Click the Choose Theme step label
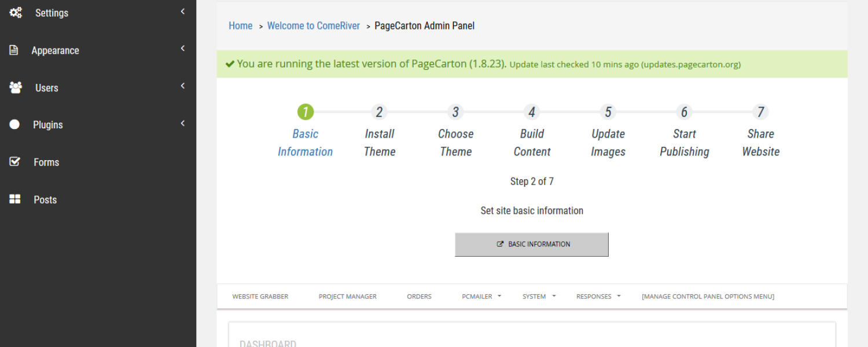Image resolution: width=868 pixels, height=347 pixels. pyautogui.click(x=456, y=143)
